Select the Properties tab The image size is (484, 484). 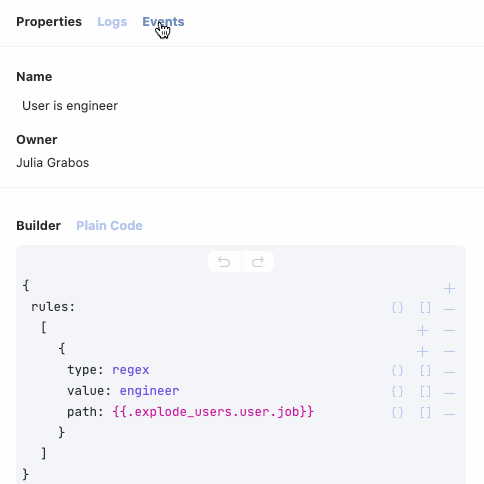point(49,22)
